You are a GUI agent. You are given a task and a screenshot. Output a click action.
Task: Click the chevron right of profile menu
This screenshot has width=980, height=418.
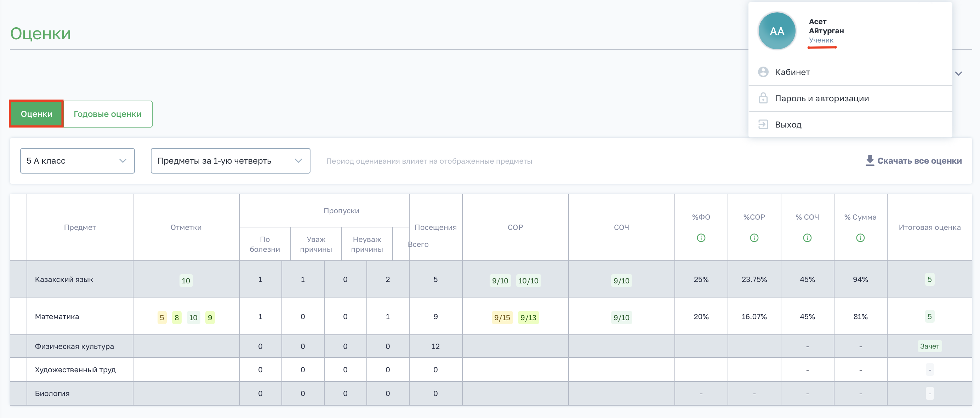tap(958, 73)
